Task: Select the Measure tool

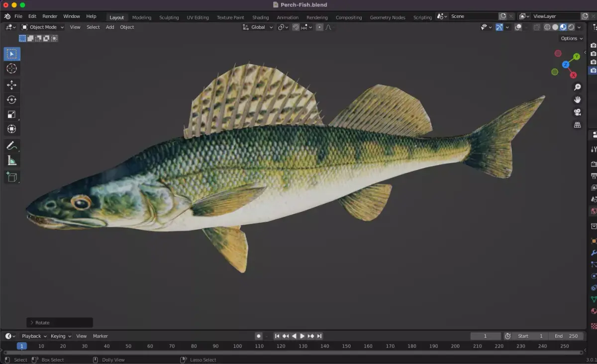Action: click(x=12, y=160)
